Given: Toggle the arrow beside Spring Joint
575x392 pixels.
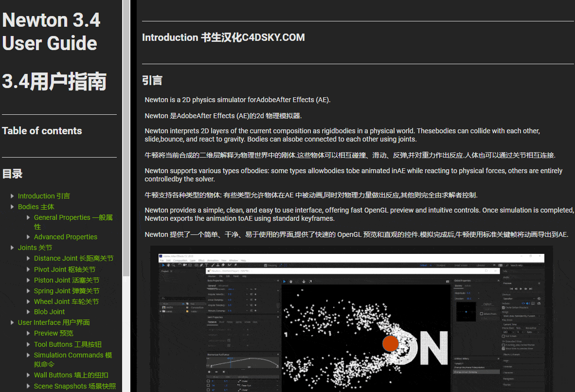Looking at the screenshot, I should pyautogui.click(x=28, y=291).
